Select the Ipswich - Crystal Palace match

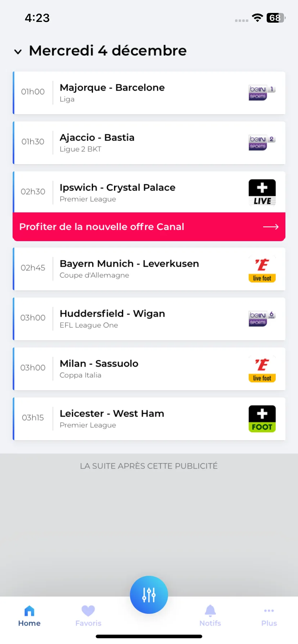(149, 192)
